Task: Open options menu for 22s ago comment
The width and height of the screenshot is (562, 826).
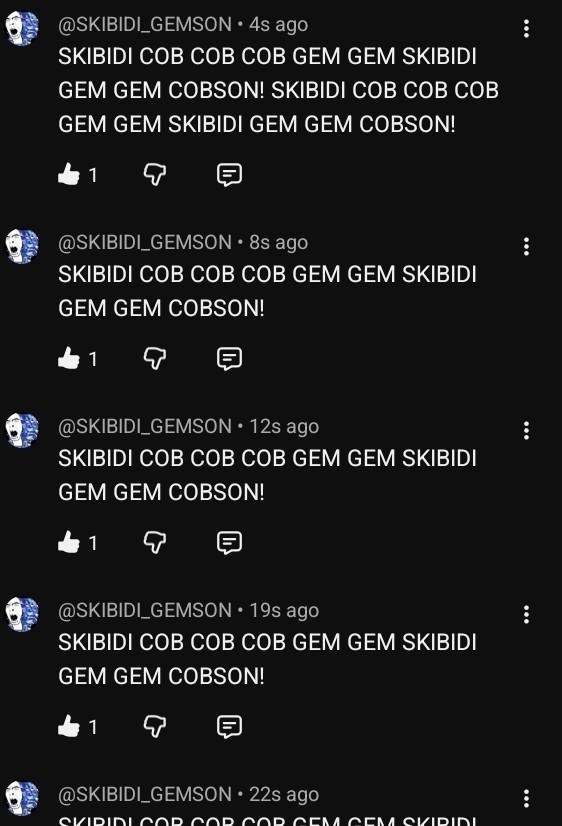Action: [x=526, y=798]
